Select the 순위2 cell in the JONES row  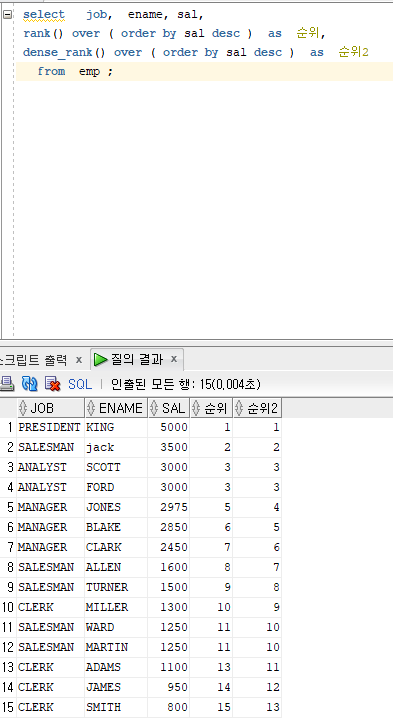tap(257, 507)
